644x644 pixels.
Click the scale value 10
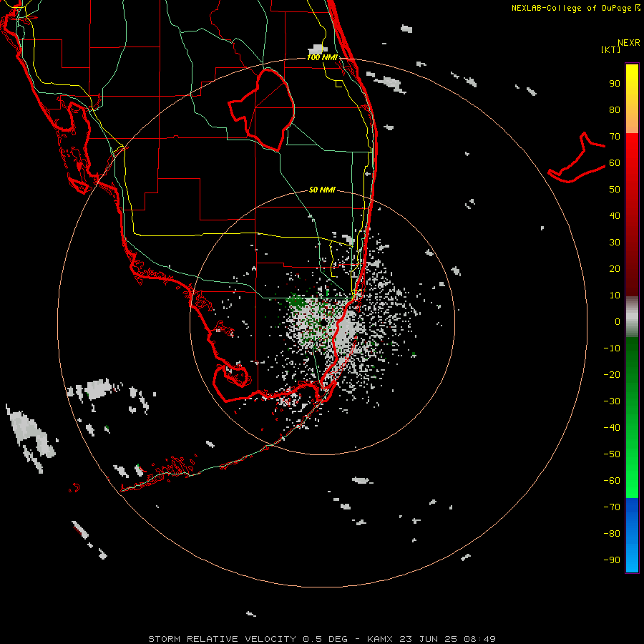615,296
